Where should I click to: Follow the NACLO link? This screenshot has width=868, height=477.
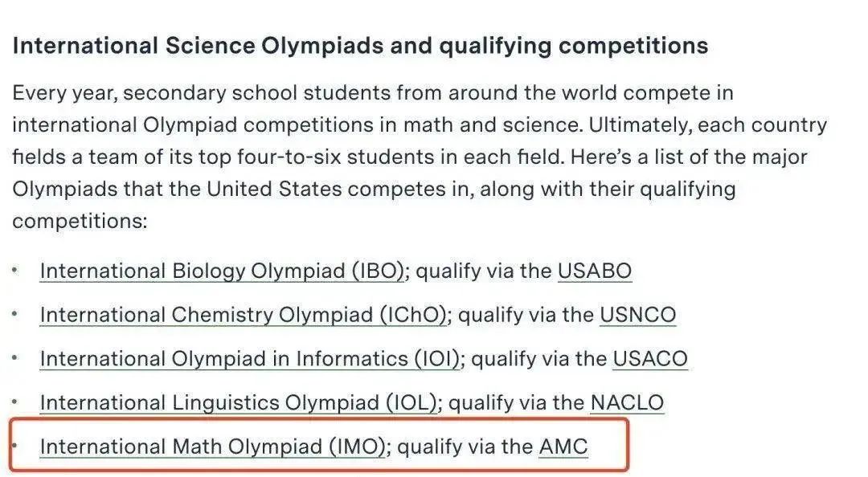(x=627, y=403)
